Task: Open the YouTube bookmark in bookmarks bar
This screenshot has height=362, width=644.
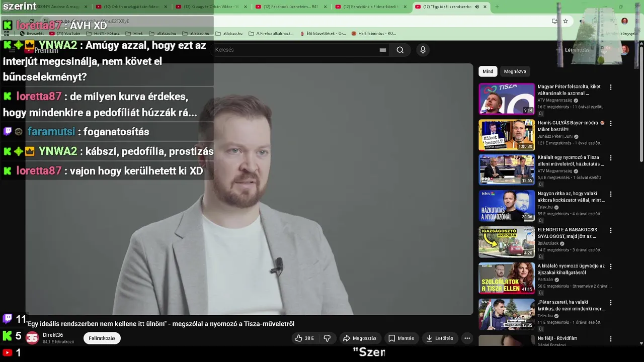Action: pos(64,34)
